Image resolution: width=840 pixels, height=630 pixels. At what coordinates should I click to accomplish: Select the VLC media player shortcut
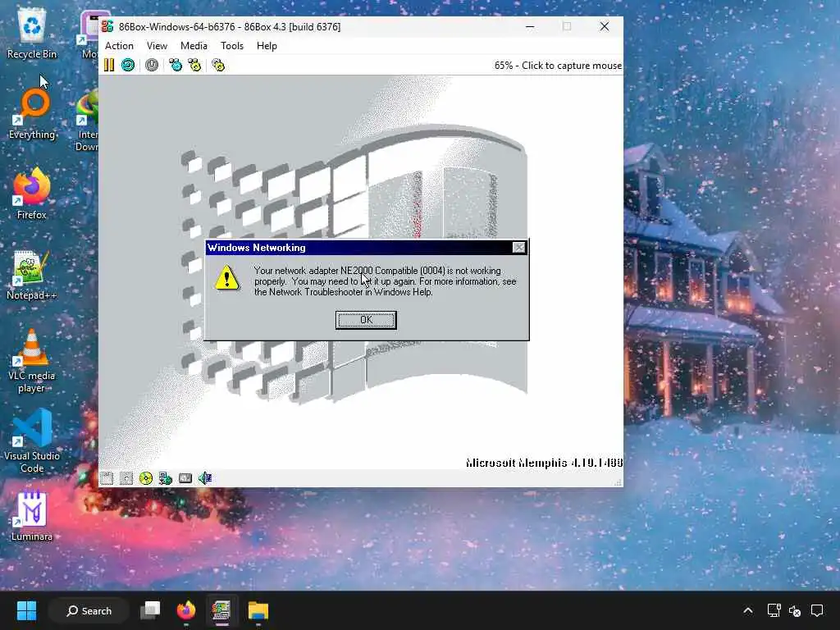coord(32,361)
